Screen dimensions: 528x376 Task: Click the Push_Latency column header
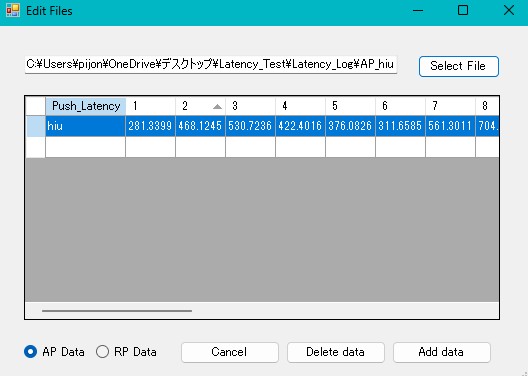tap(86, 106)
